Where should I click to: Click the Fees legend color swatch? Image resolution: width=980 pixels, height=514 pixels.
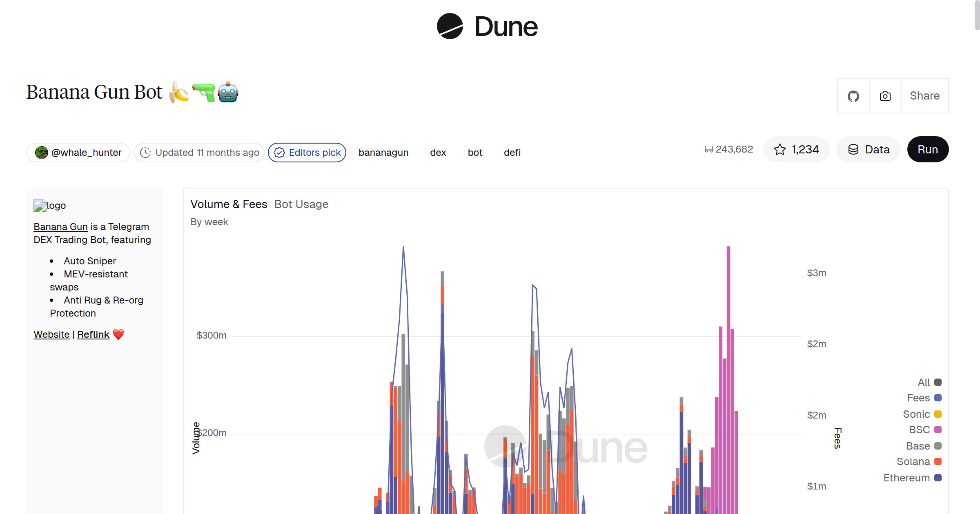[938, 398]
